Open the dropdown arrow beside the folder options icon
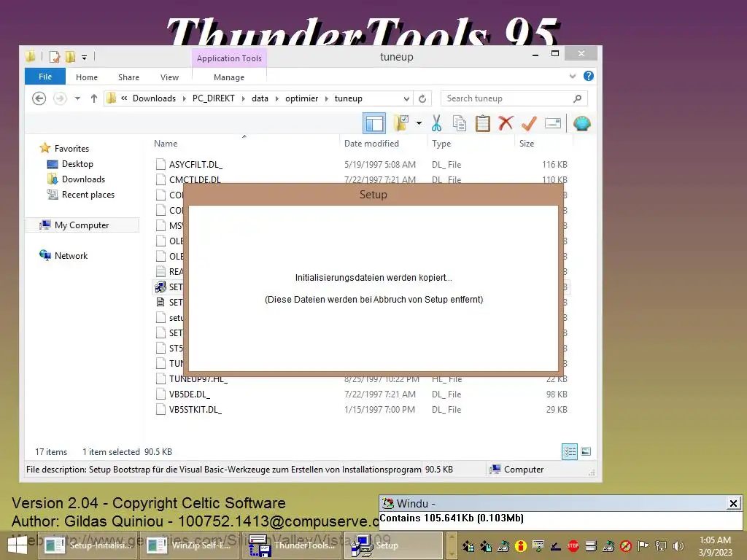 [x=419, y=123]
